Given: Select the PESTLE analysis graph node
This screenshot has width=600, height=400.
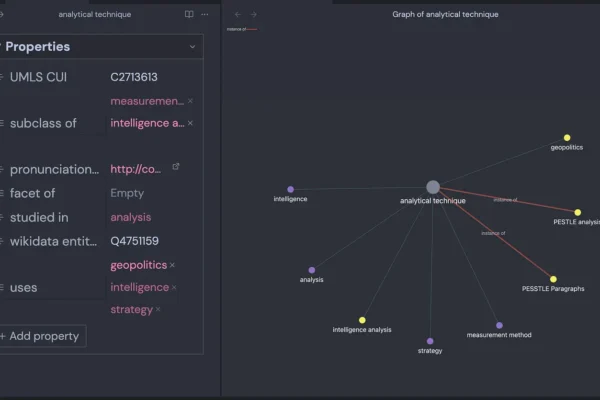Looking at the screenshot, I should (577, 212).
